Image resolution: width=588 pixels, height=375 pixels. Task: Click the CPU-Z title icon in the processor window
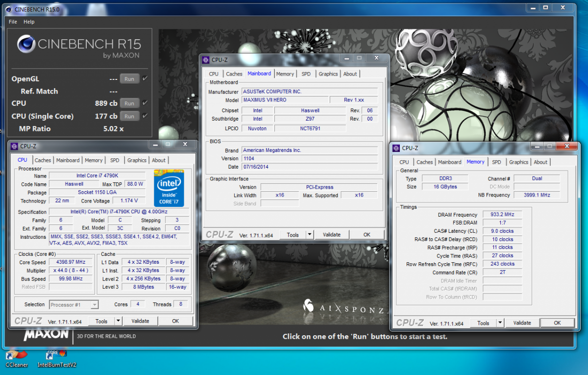point(14,146)
